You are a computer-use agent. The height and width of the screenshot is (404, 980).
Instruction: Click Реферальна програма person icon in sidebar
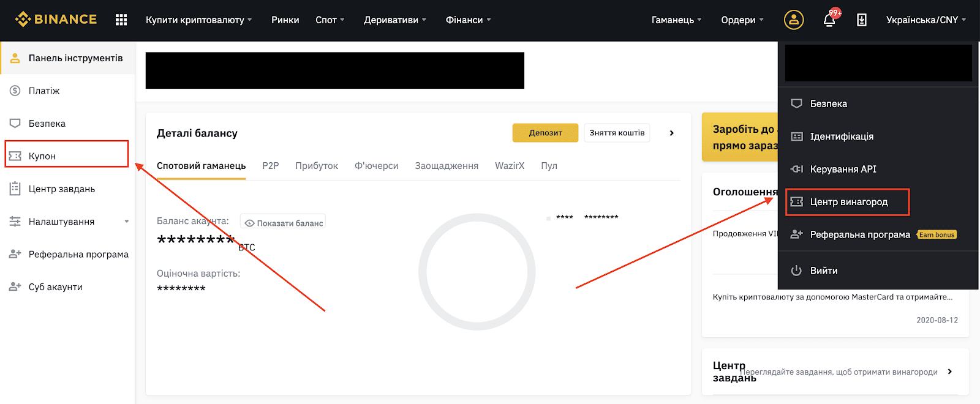[x=15, y=254]
